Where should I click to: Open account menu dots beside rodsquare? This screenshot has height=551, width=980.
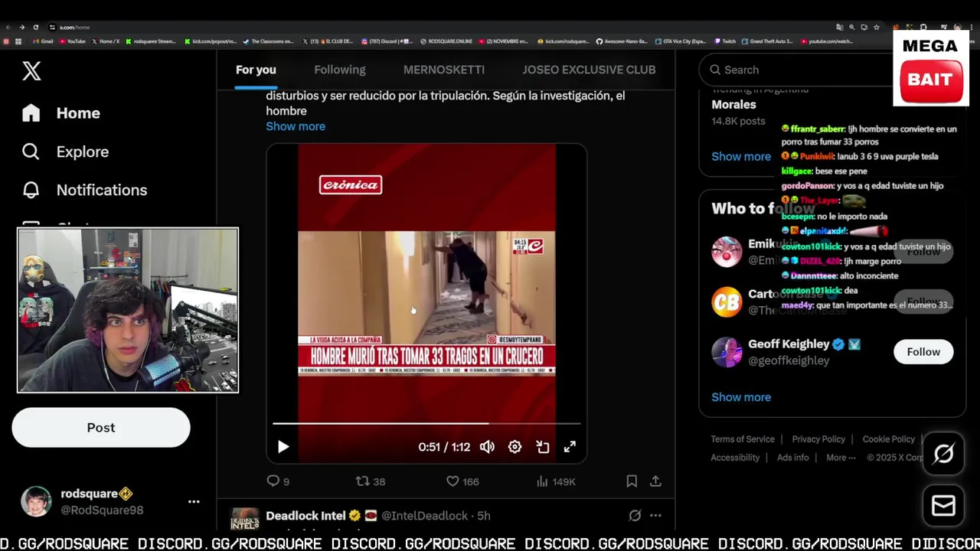[194, 502]
